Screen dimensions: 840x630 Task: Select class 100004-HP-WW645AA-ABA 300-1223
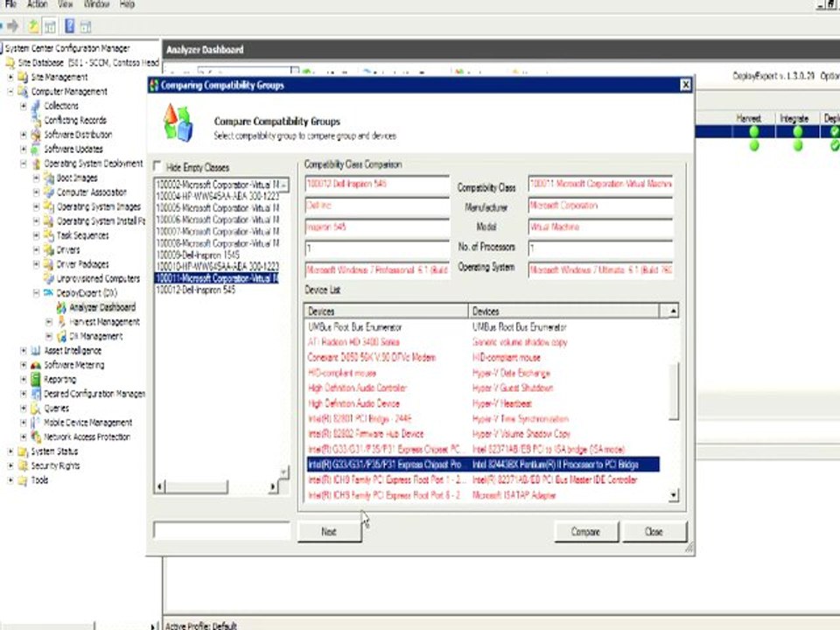tap(216, 196)
